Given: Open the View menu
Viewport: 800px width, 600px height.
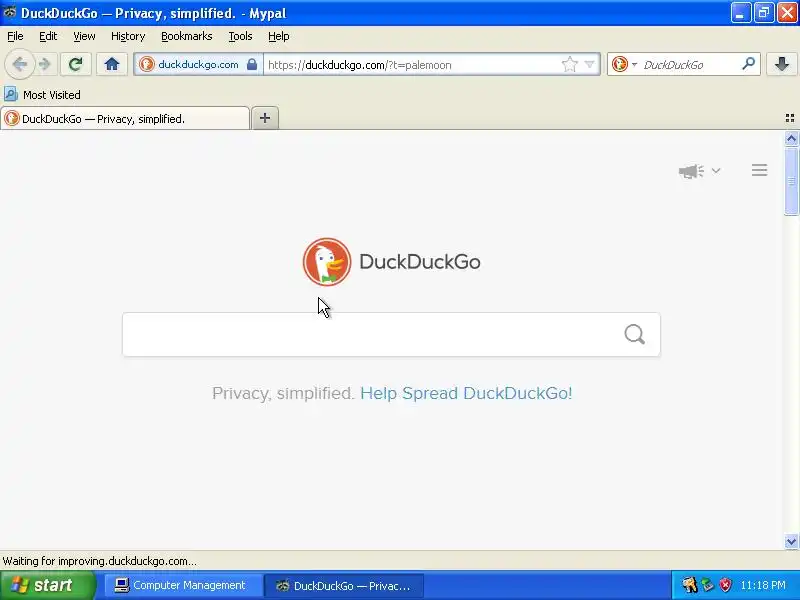Looking at the screenshot, I should [84, 36].
